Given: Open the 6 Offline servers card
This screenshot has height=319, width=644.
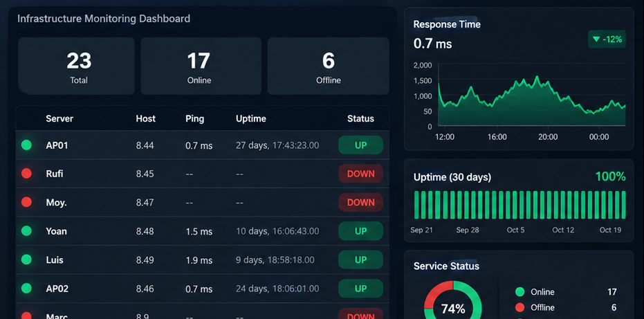Looking at the screenshot, I should point(328,66).
